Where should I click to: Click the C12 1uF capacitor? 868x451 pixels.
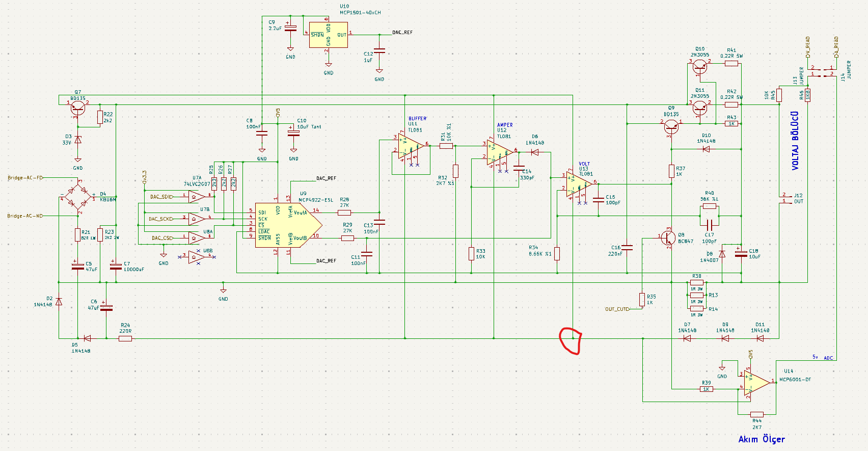pyautogui.click(x=379, y=50)
